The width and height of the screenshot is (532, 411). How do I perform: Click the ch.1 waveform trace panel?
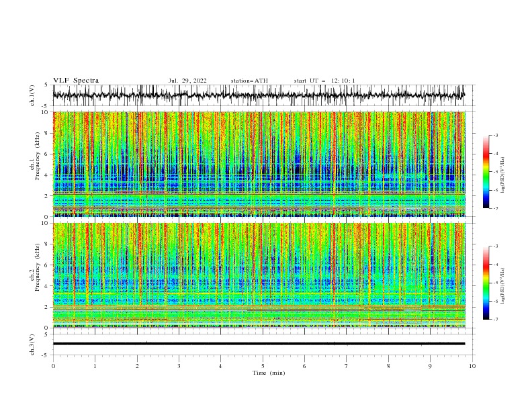click(x=264, y=95)
